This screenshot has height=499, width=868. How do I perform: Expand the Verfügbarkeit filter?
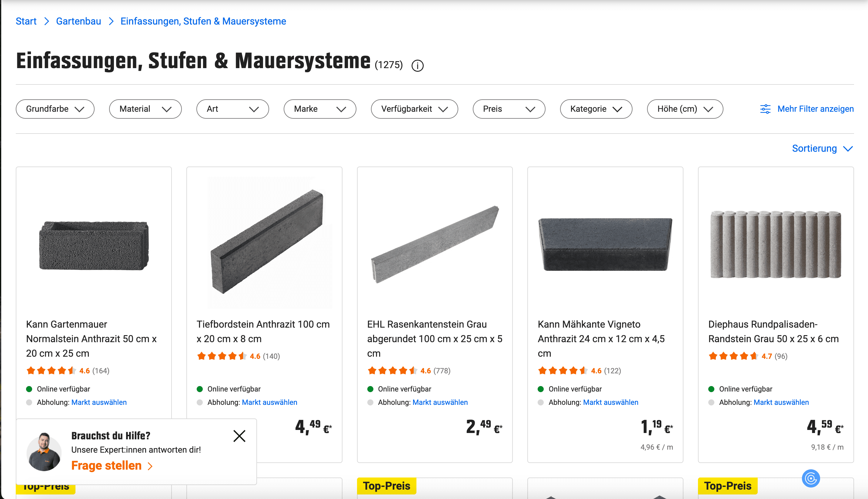[x=414, y=109]
